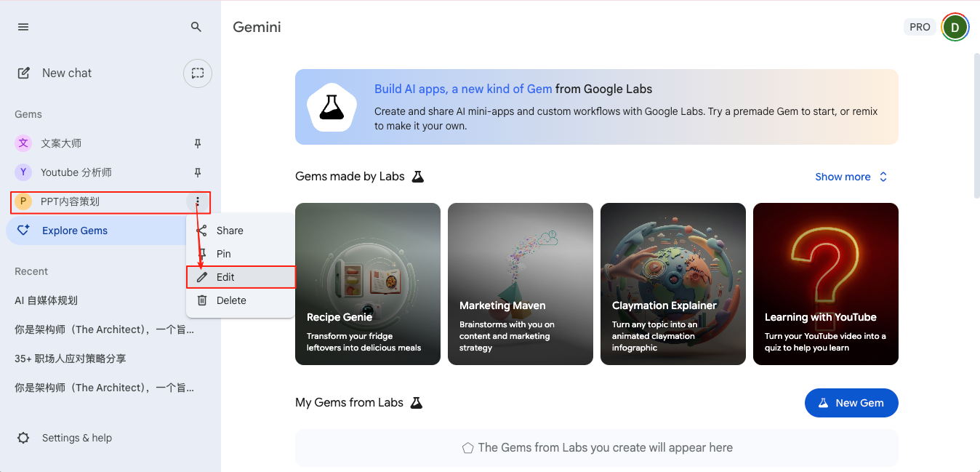Unpin the 文案大师 gem
The height and width of the screenshot is (472, 980).
pyautogui.click(x=197, y=143)
